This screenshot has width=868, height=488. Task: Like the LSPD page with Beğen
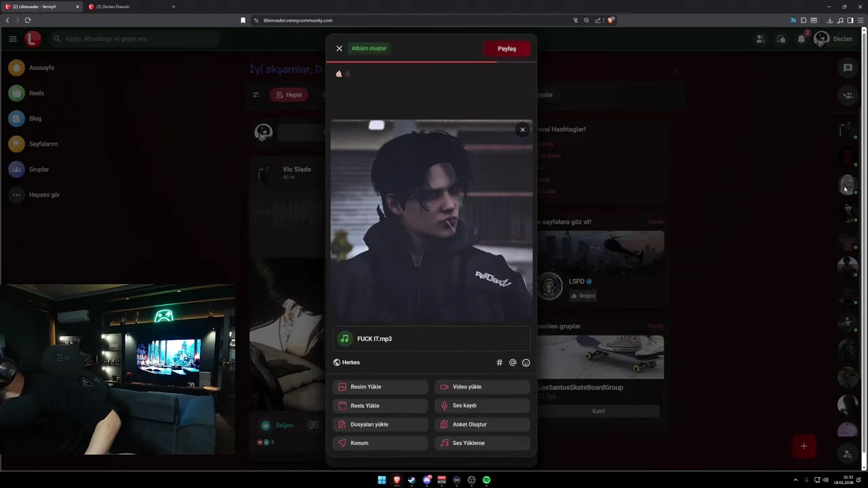point(583,296)
